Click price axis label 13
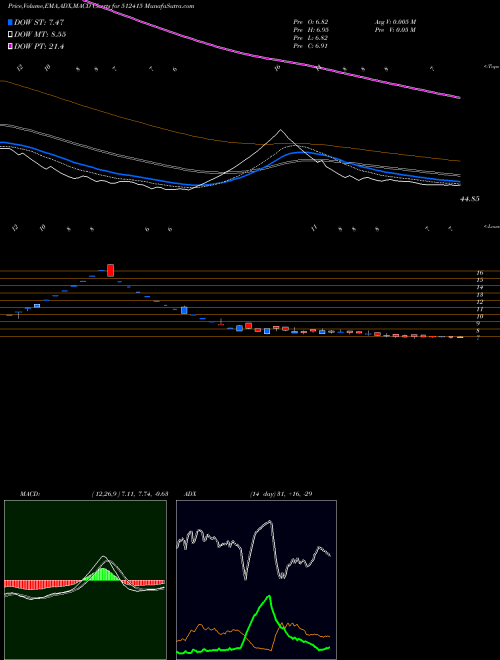The width and height of the screenshot is (500, 660). coord(479,295)
